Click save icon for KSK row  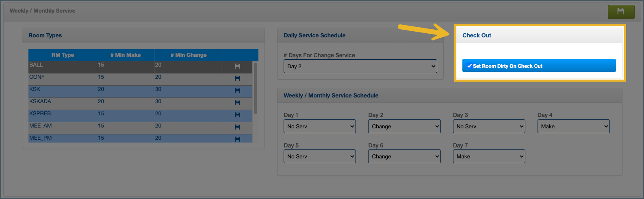[238, 91]
